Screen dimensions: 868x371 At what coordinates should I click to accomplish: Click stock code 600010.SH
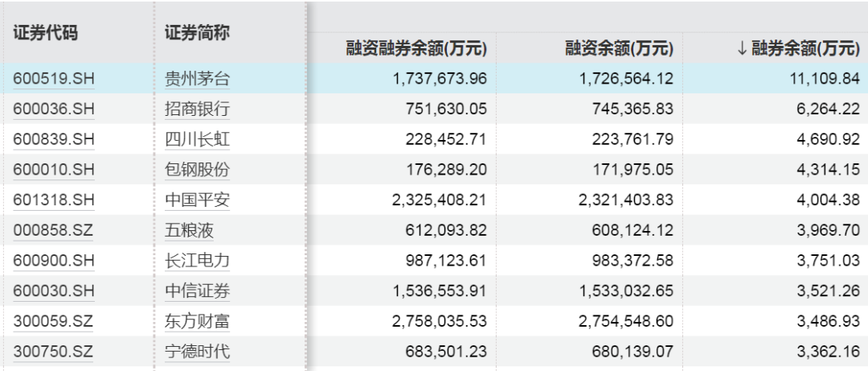click(x=53, y=170)
